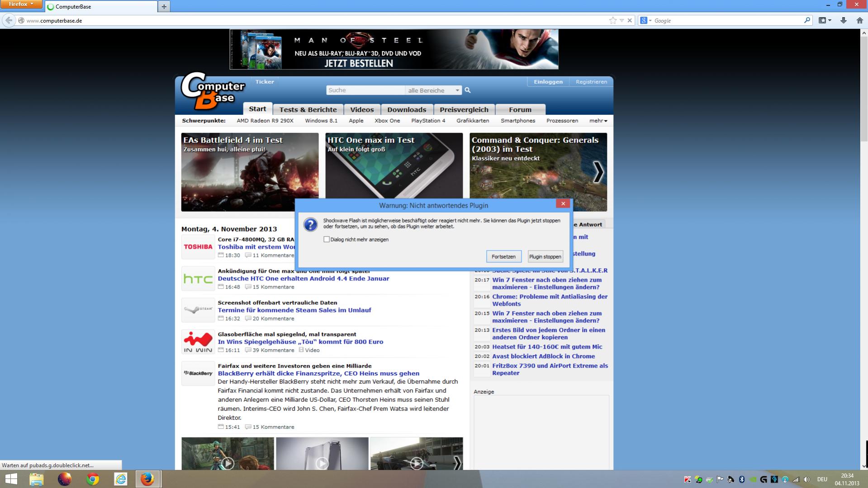Screen dimensions: 868x488
Task: Click the 'AMD Radeon R9 290X' topic link
Action: 265,121
